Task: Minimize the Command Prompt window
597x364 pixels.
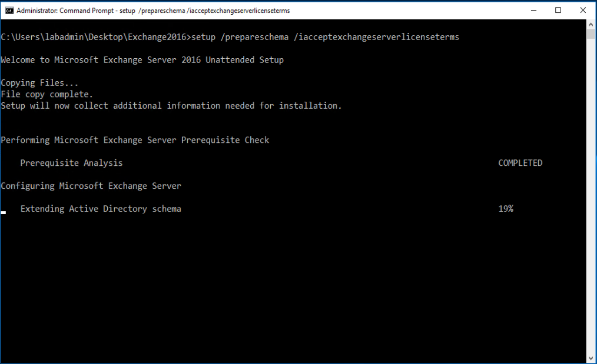Action: [x=532, y=11]
